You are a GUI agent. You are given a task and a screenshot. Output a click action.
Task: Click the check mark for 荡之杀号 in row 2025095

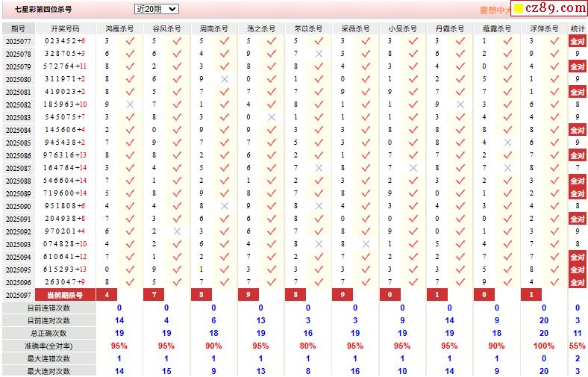(x=272, y=269)
